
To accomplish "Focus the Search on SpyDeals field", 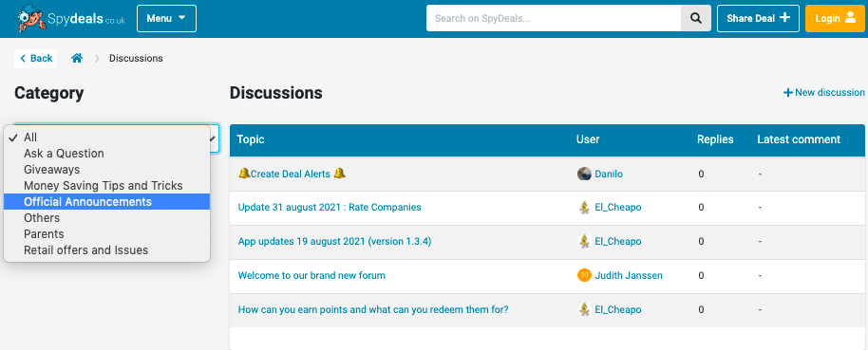I will [x=554, y=18].
